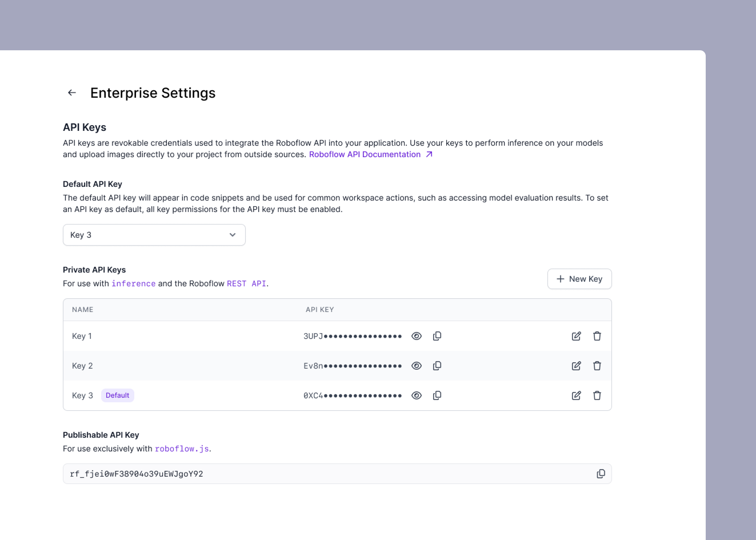Show the hidden Key 2 API key
Image resolution: width=756 pixels, height=540 pixels.
coord(416,366)
